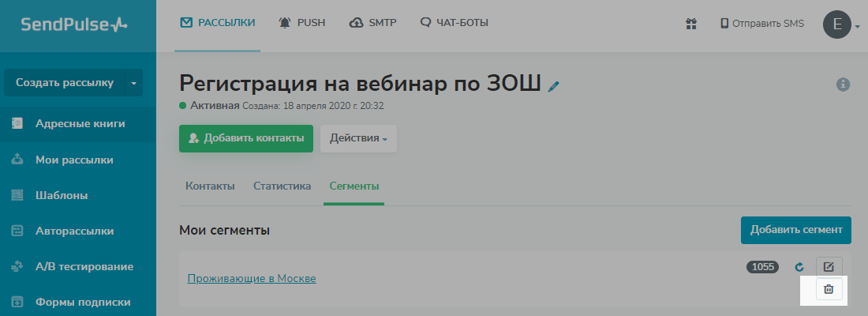Go to Шаблоны in sidebar
This screenshot has height=316, width=868.
(x=78, y=196)
